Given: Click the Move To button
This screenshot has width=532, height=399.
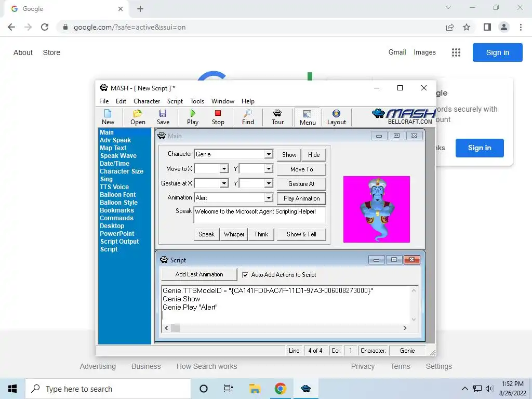Looking at the screenshot, I should 301,169.
